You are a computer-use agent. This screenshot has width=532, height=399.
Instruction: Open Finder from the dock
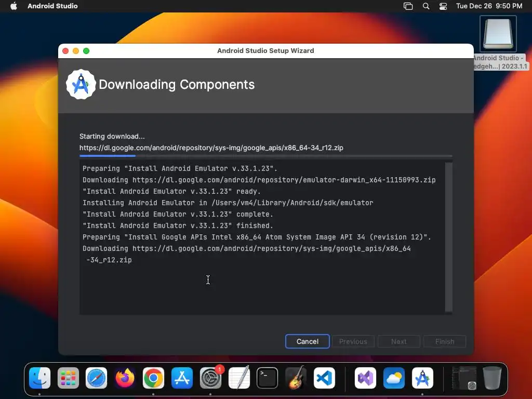click(x=39, y=378)
